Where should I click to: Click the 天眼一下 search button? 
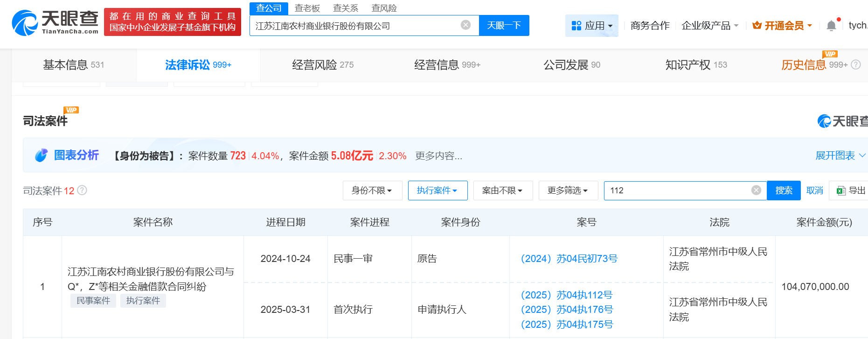click(504, 25)
